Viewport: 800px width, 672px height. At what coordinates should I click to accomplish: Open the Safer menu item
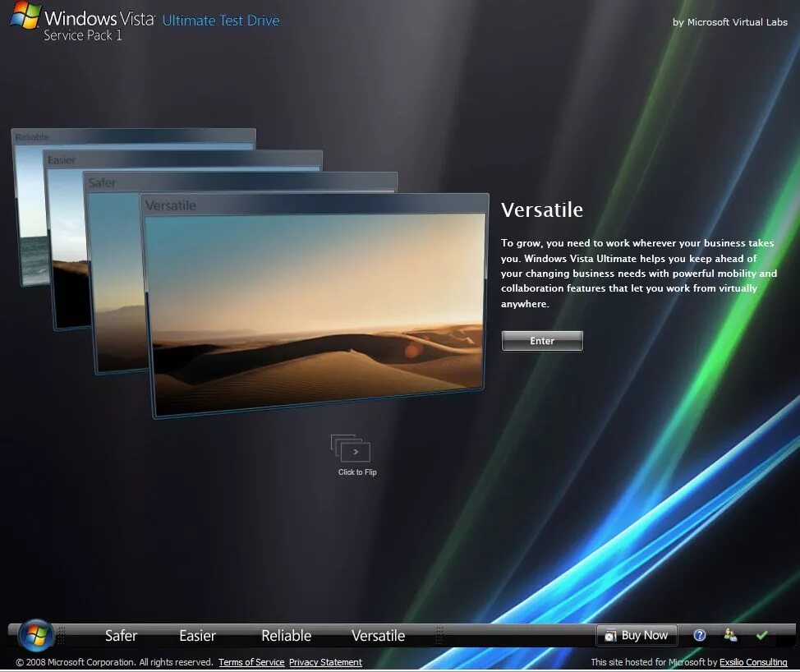[121, 636]
